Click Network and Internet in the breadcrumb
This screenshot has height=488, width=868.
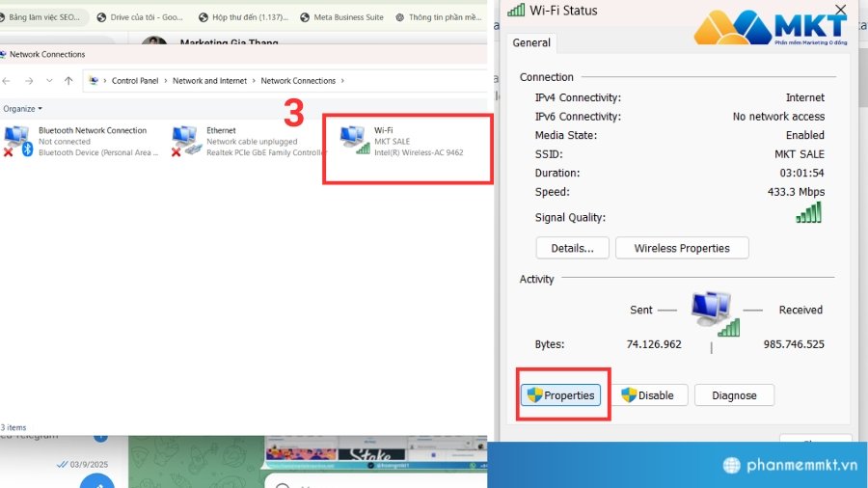click(210, 81)
